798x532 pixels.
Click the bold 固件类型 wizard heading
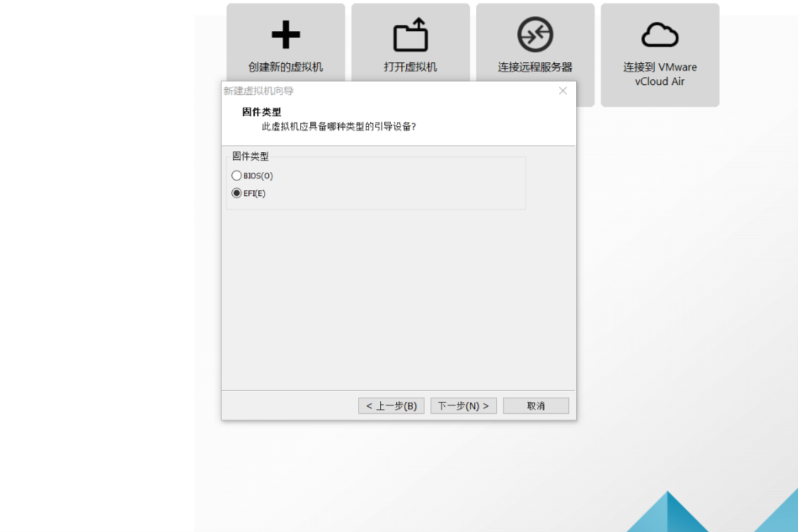262,112
